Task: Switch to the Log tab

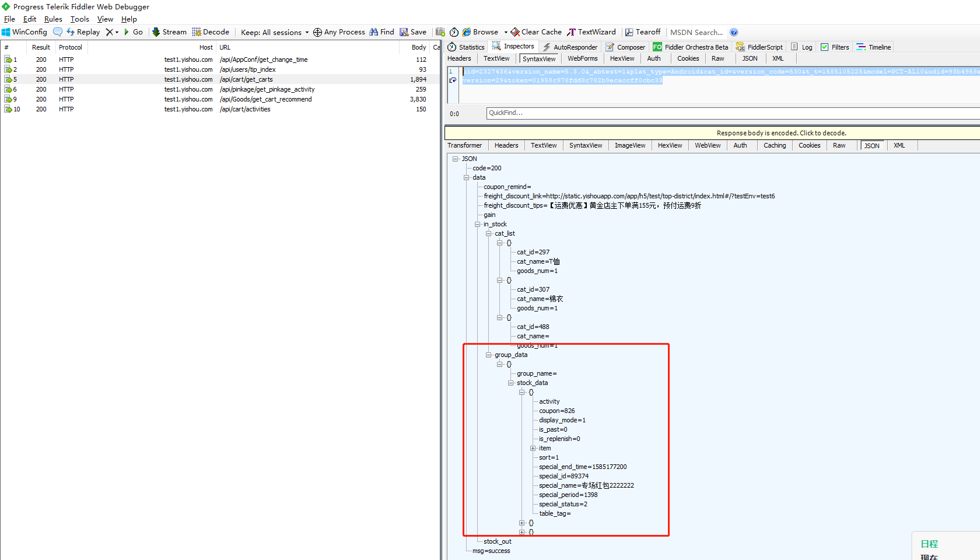Action: click(x=801, y=47)
